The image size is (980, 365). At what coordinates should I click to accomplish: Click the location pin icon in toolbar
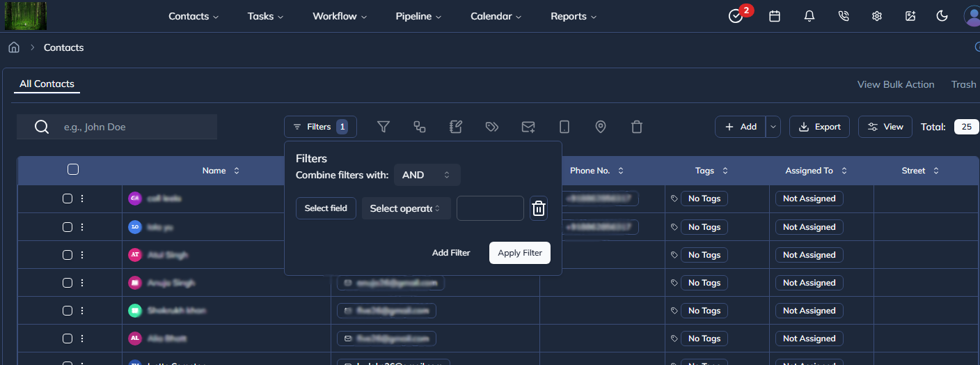[601, 127]
